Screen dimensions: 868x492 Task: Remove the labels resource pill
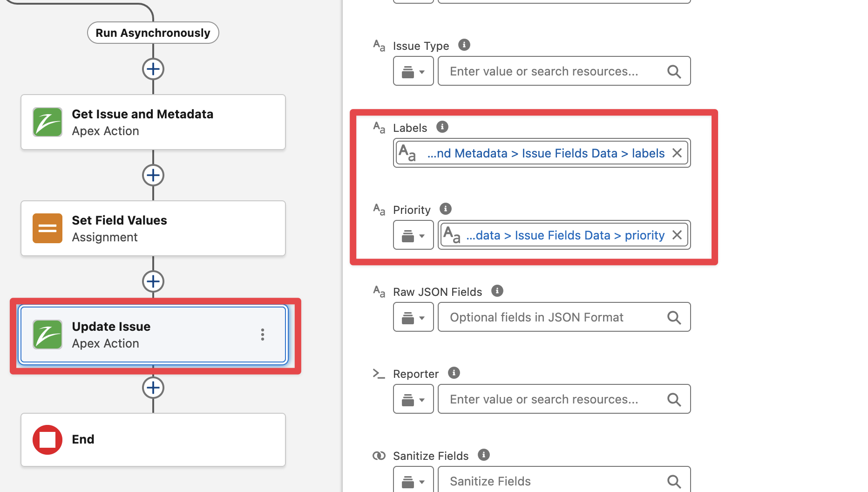point(677,153)
